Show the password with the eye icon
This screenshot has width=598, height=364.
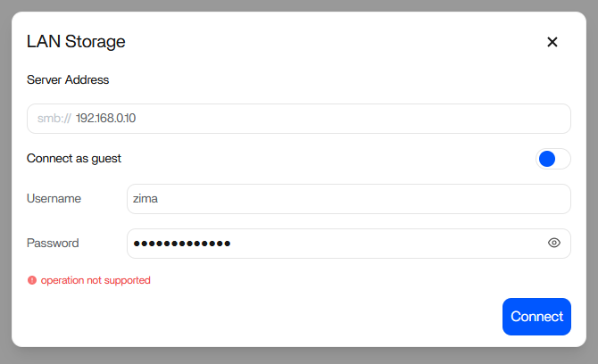coord(554,243)
